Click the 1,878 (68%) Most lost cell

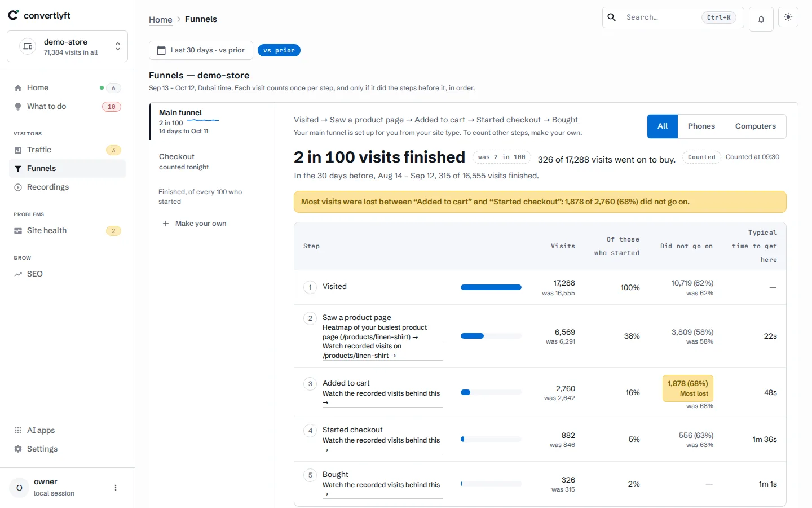pyautogui.click(x=688, y=388)
